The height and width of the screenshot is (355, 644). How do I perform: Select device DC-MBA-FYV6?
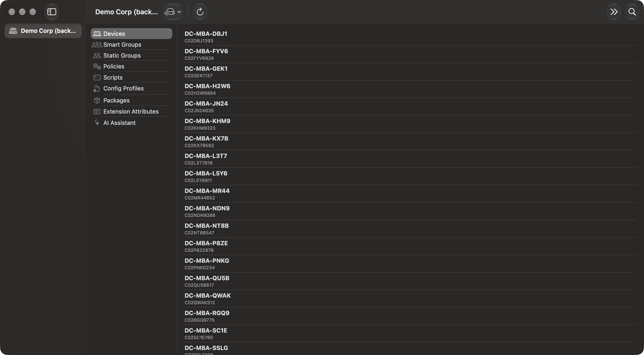(410, 54)
